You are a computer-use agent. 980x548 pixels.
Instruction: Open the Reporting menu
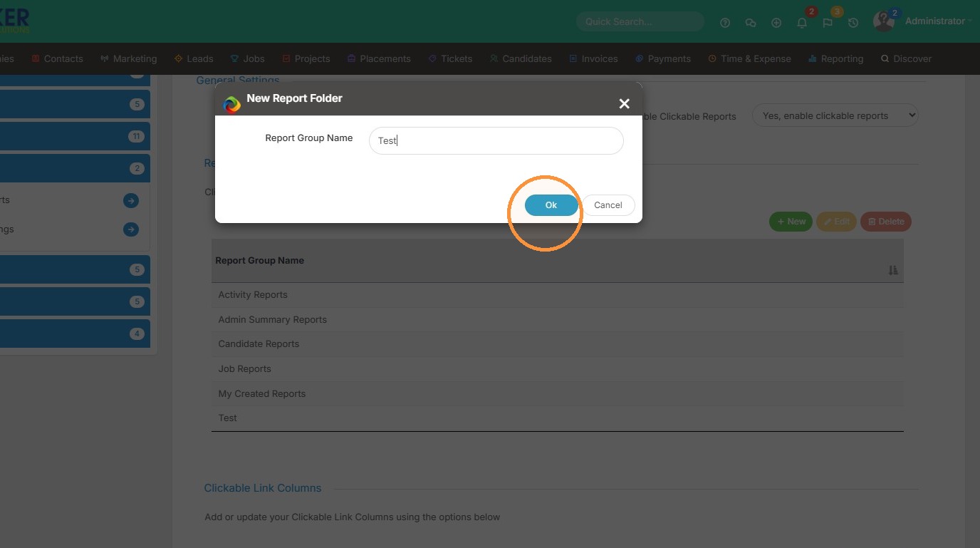click(835, 58)
